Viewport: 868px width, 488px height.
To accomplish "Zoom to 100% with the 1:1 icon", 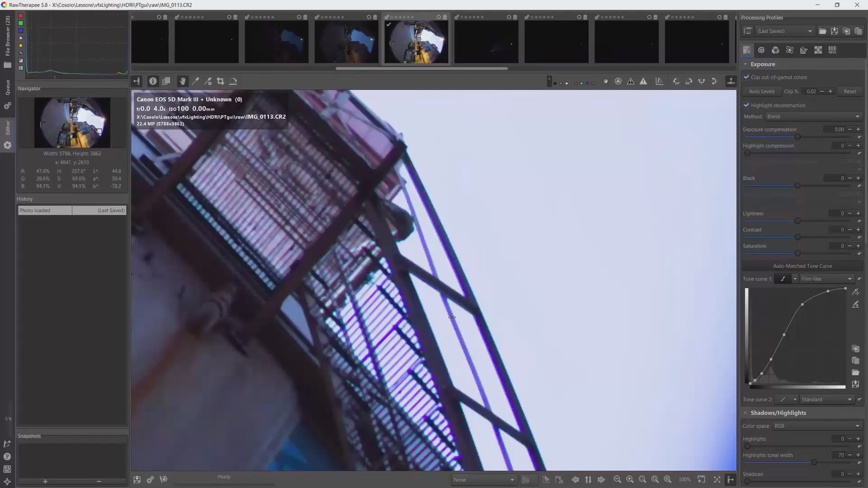I will point(668,479).
